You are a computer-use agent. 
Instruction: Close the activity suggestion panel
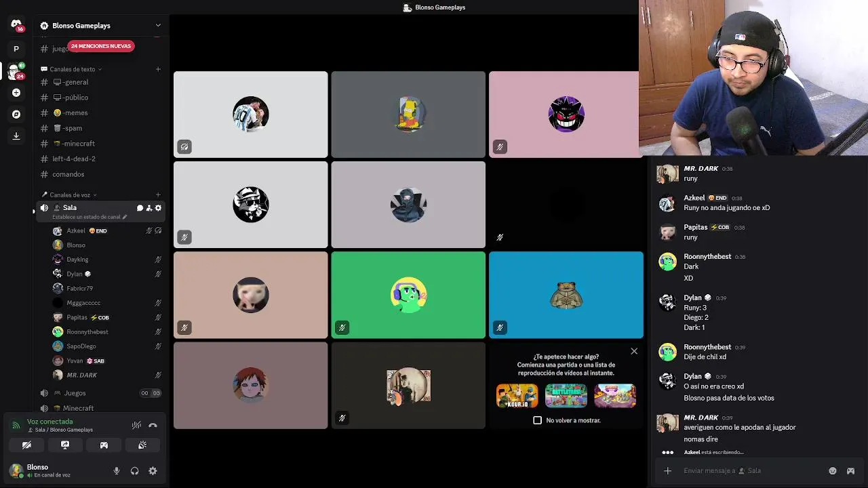[634, 351]
